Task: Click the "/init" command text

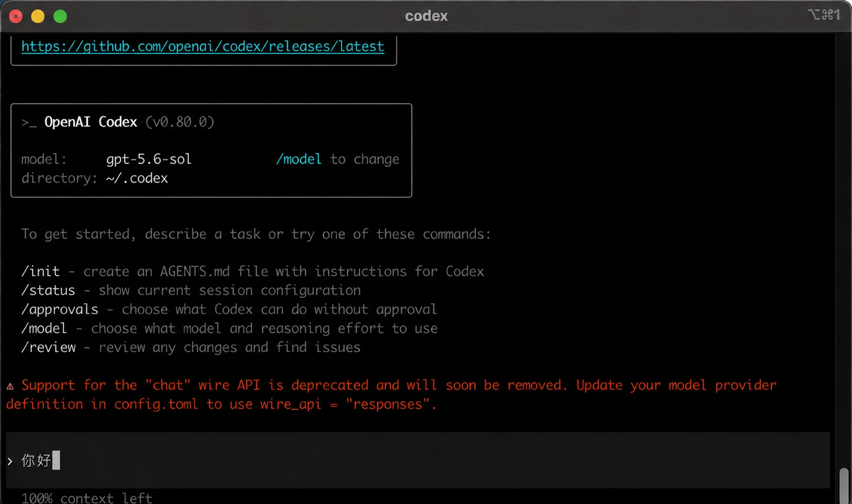Action: [40, 271]
